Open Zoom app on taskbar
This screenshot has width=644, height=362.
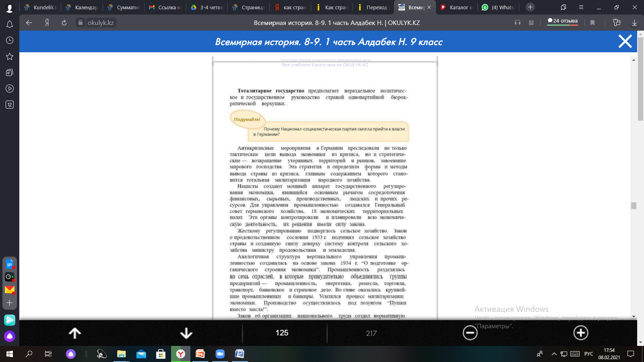point(220,354)
